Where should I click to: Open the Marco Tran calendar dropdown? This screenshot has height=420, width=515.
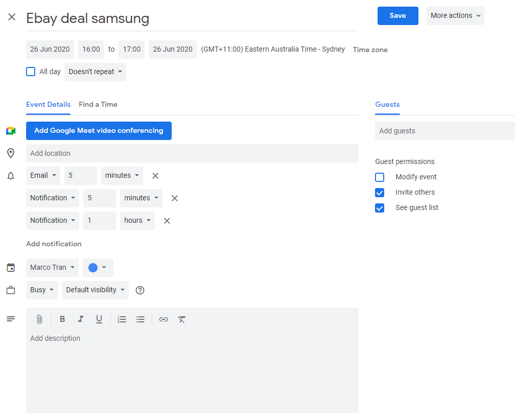[x=52, y=268]
